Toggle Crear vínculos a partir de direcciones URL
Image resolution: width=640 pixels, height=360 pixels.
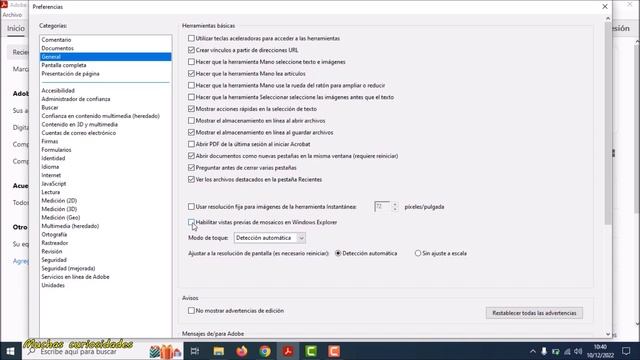click(x=191, y=50)
